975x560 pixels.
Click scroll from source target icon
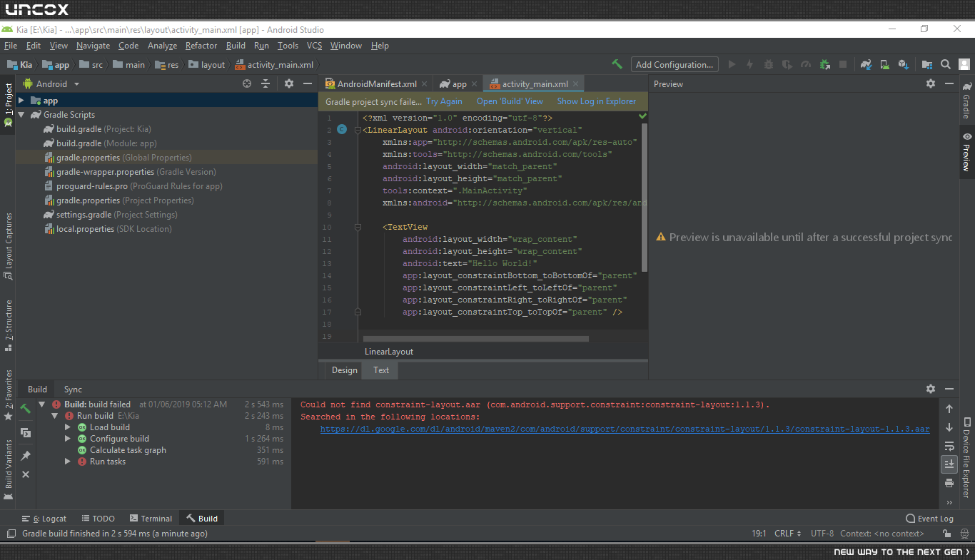(x=247, y=83)
